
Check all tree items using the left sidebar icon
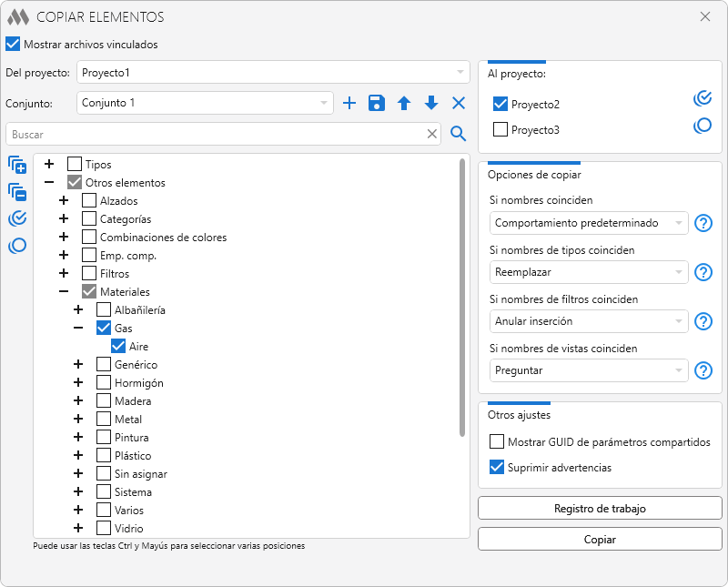(x=17, y=218)
